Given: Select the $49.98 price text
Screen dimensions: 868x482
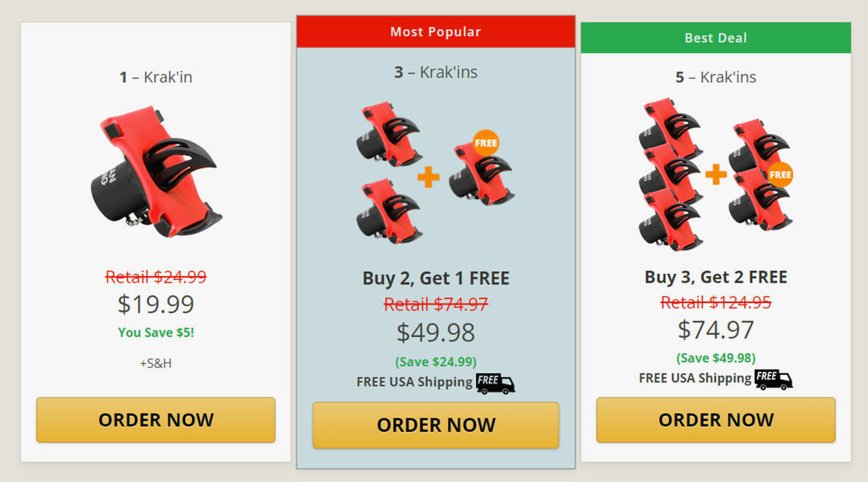Looking at the screenshot, I should [436, 332].
